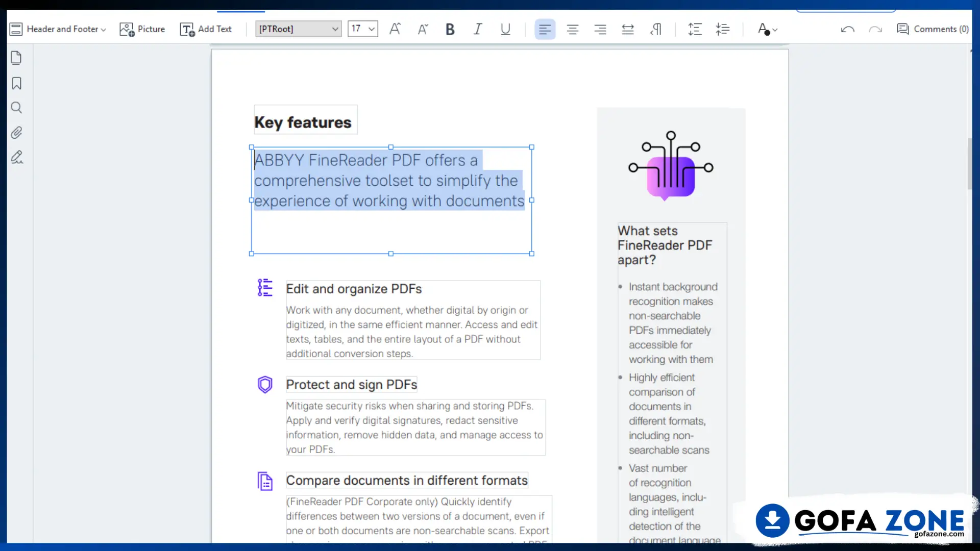This screenshot has height=551, width=980.
Task: Open the Bookmarks panel in sidebar
Action: pyautogui.click(x=16, y=83)
